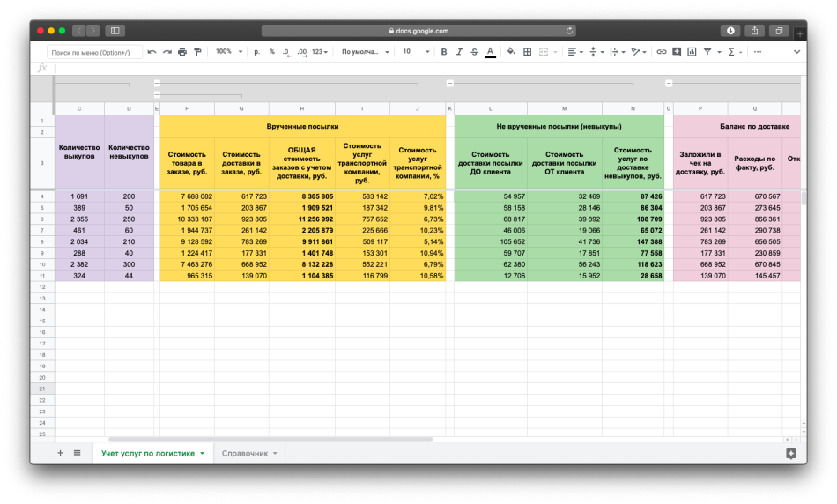The width and height of the screenshot is (837, 504).
Task: Insert a chart using the toolbar icon
Action: (692, 52)
